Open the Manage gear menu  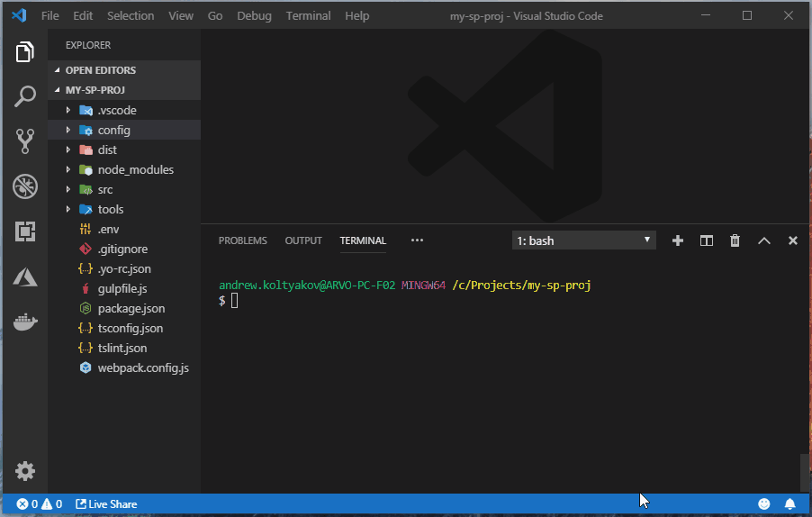25,471
